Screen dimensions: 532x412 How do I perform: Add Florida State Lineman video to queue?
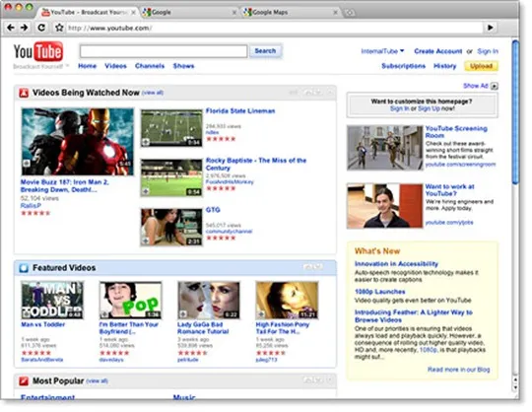click(x=146, y=142)
